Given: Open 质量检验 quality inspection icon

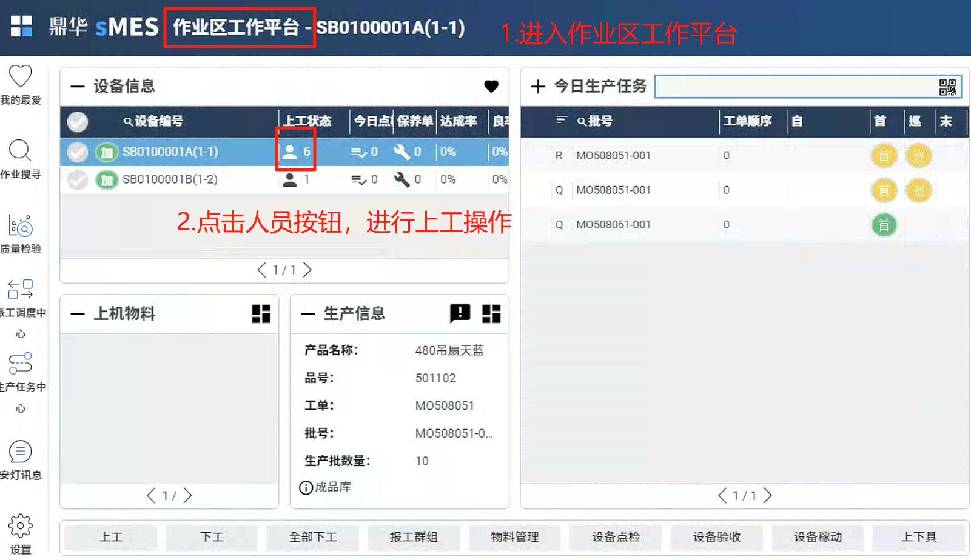Looking at the screenshot, I should [20, 225].
